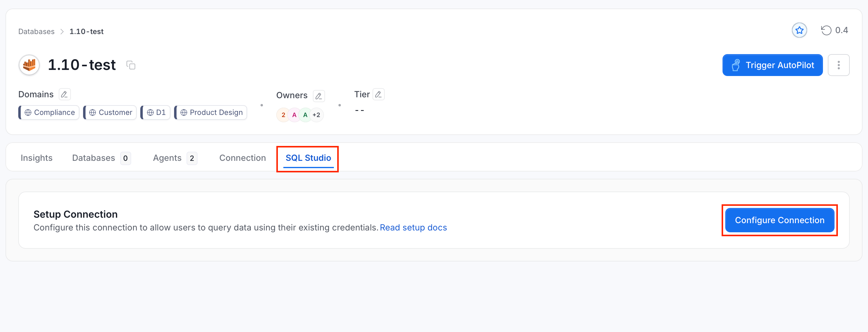Edit Tier with pencil icon
Image resolution: width=868 pixels, height=332 pixels.
pyautogui.click(x=378, y=94)
